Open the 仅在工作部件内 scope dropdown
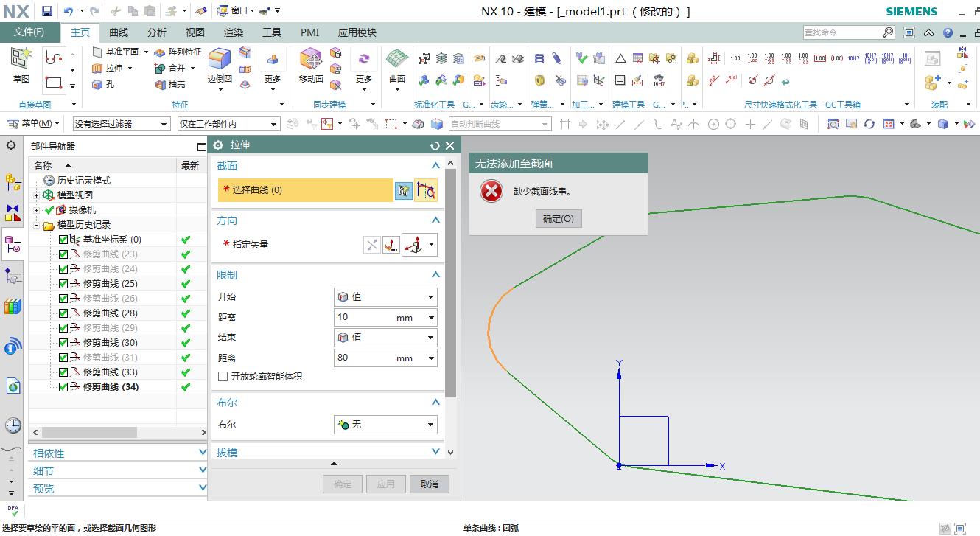This screenshot has height=536, width=980. (228, 124)
